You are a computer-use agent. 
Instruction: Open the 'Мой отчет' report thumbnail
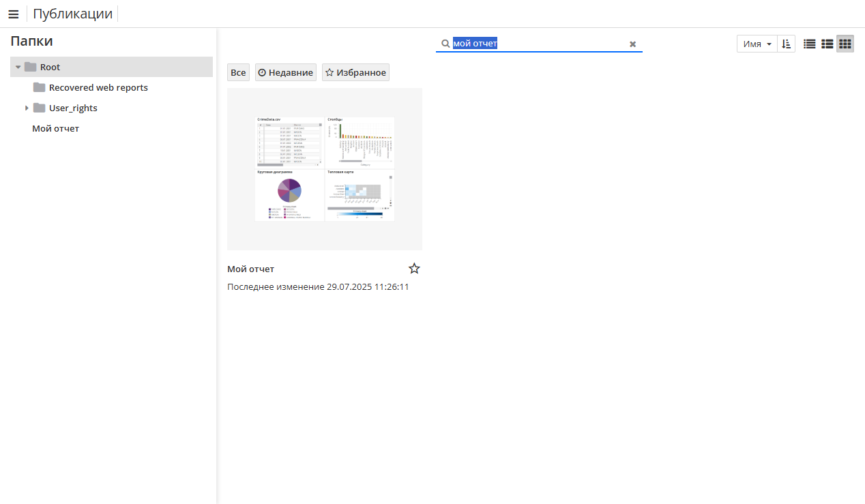(x=325, y=168)
